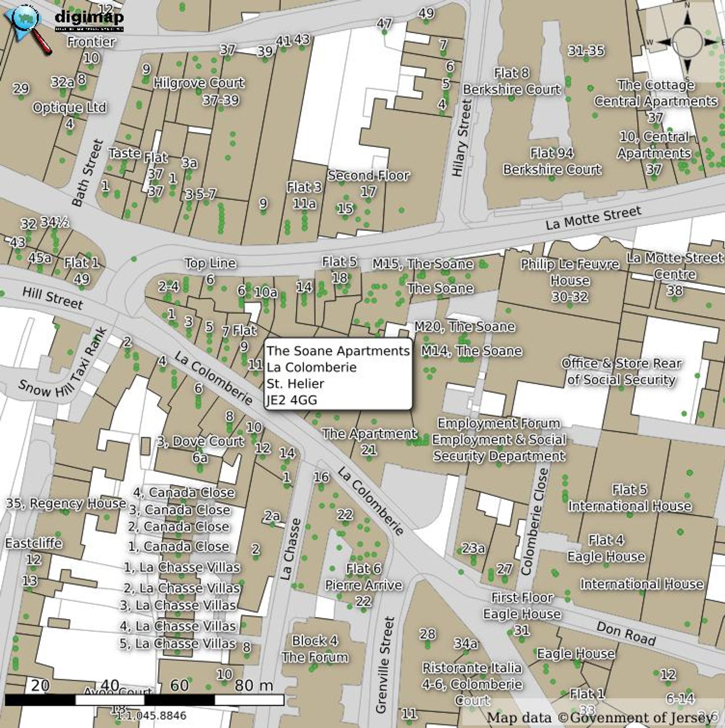
Task: Click the 35, Regency House label
Action: tap(66, 504)
